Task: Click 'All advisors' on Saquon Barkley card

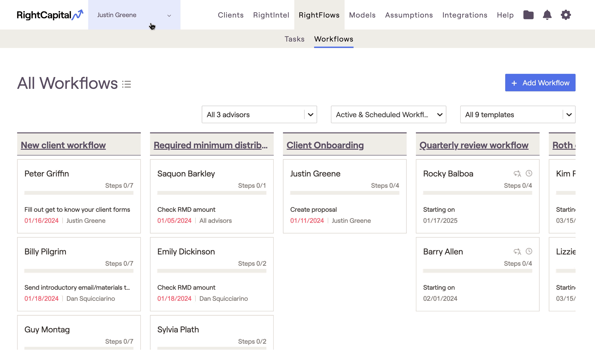Action: point(215,221)
